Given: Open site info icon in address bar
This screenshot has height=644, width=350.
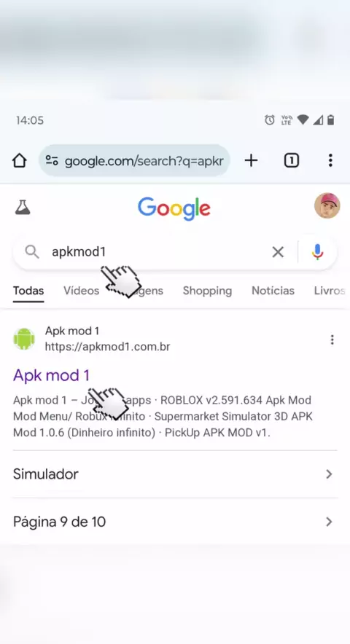Looking at the screenshot, I should point(52,160).
